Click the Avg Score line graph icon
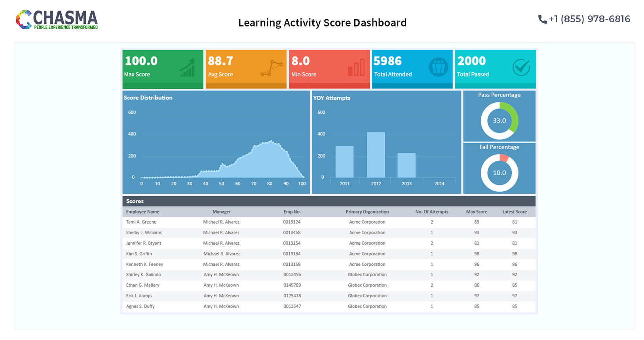 click(272, 68)
